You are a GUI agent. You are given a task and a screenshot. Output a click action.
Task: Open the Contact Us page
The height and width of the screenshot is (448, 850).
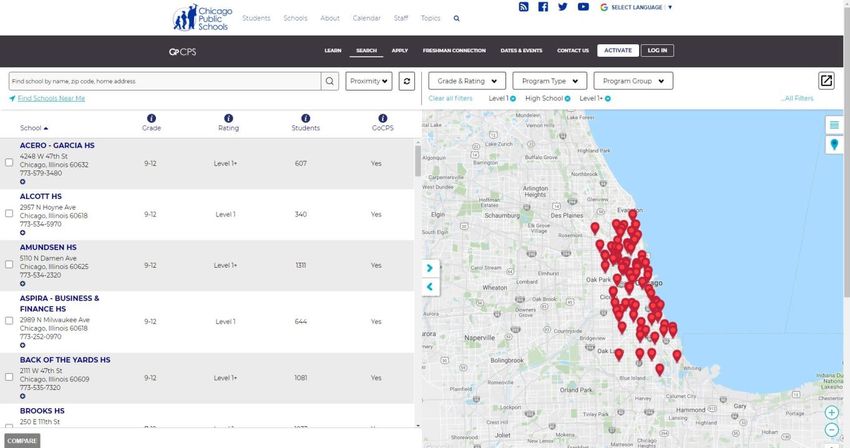click(572, 50)
